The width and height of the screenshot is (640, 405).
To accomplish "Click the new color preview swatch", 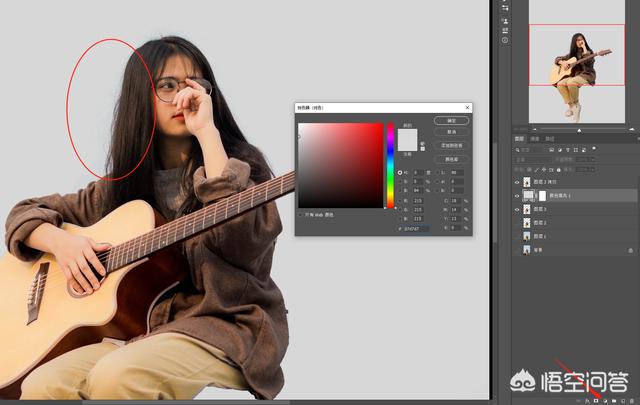I will [x=407, y=134].
